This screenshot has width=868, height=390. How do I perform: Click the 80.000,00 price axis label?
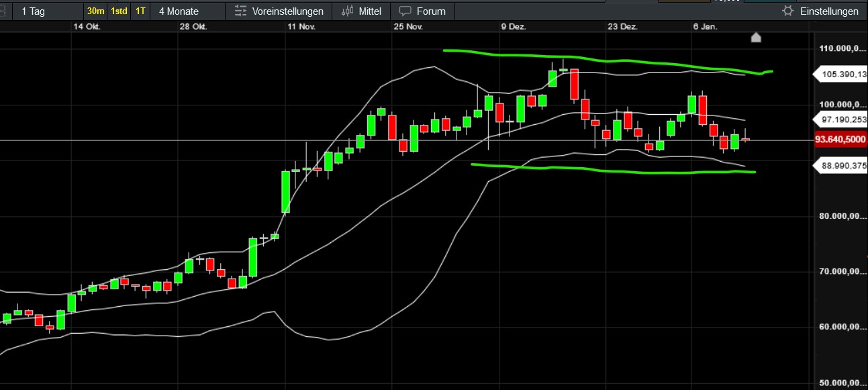[x=844, y=215]
